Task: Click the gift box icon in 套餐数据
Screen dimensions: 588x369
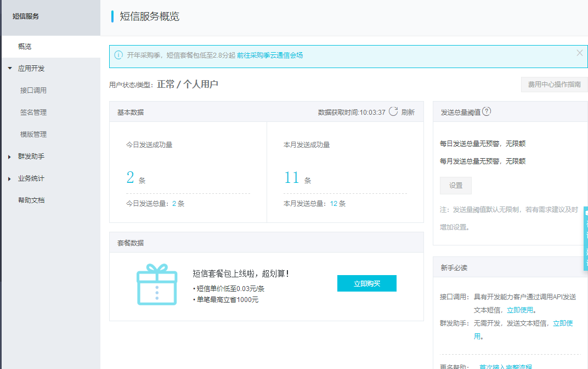Action: [x=157, y=284]
